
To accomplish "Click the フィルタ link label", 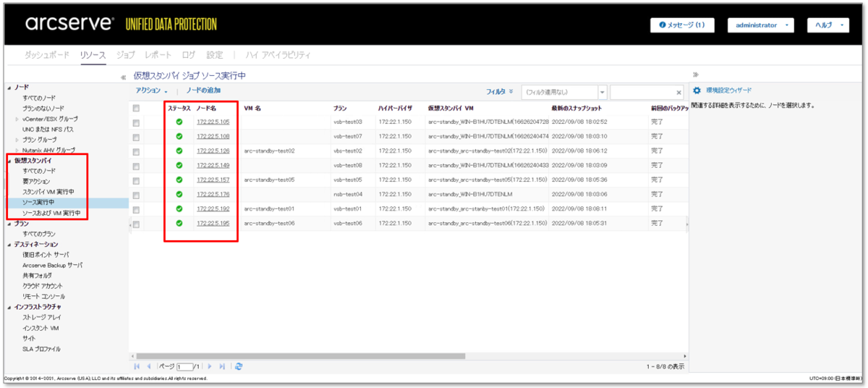I will 495,91.
